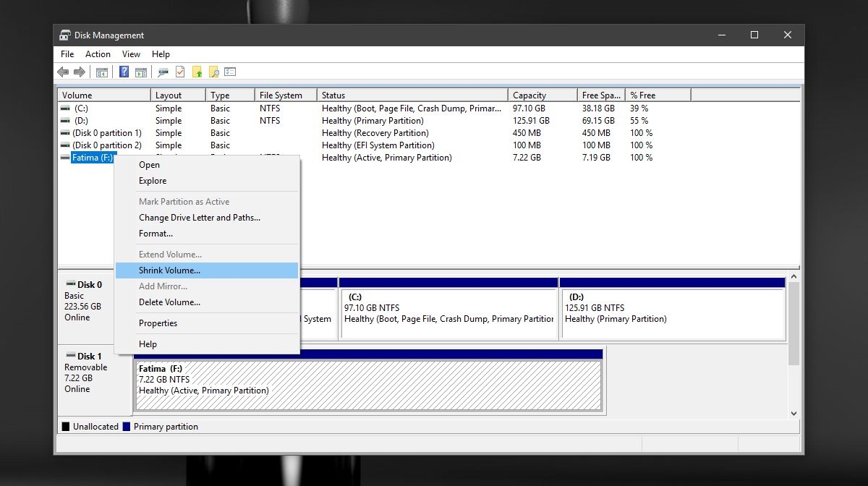Viewport: 868px width, 486px height.
Task: Sort by the File System column header
Action: point(281,95)
